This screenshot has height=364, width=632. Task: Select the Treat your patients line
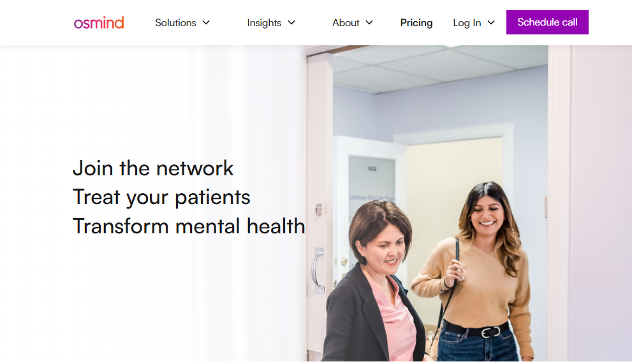pyautogui.click(x=161, y=198)
